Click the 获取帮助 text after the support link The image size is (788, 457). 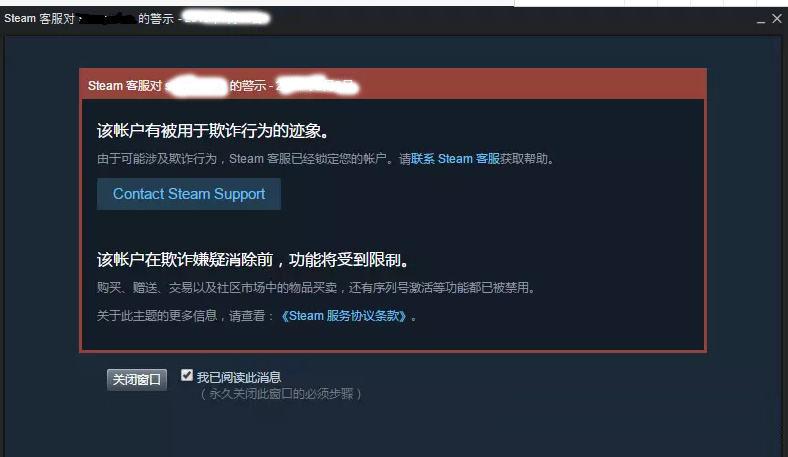524,159
